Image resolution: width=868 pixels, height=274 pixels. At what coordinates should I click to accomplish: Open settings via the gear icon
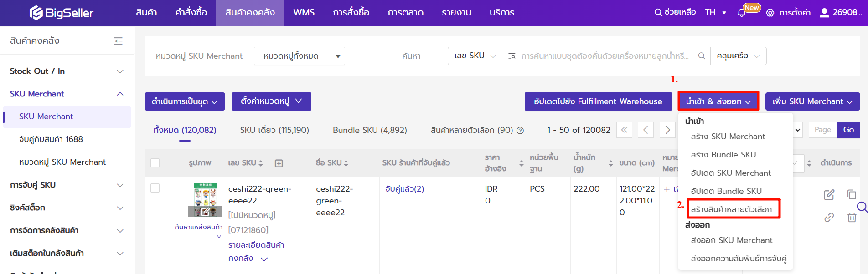(770, 13)
